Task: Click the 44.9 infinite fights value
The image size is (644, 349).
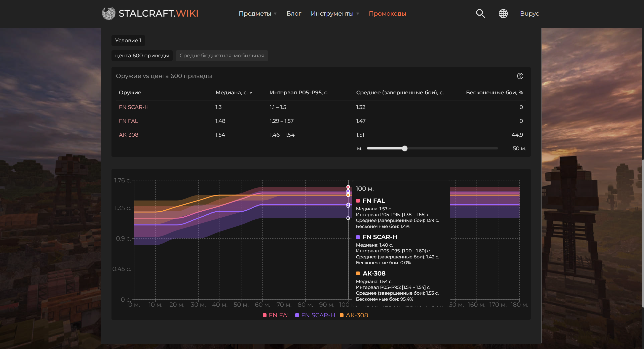Action: tap(517, 135)
